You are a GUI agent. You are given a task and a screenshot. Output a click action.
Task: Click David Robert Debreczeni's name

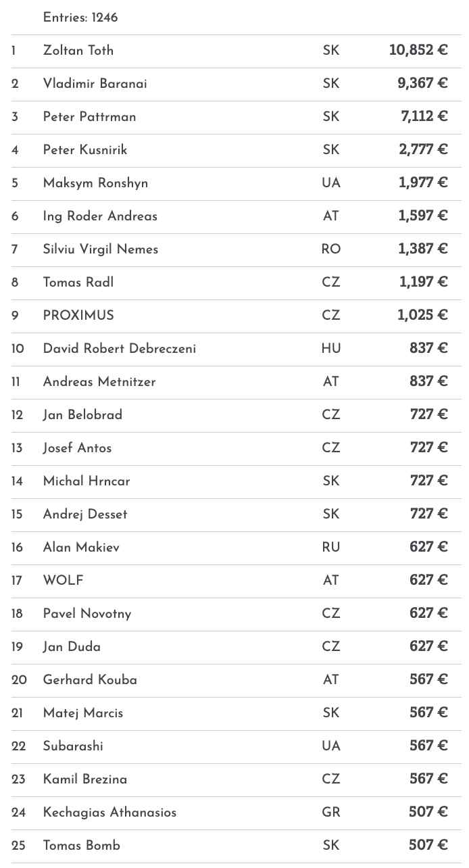[x=120, y=349]
